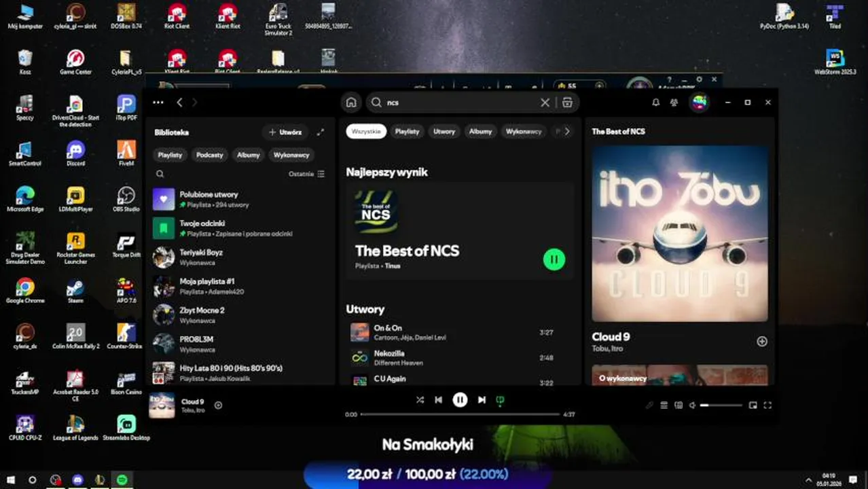Play the On & On track

[460, 332]
